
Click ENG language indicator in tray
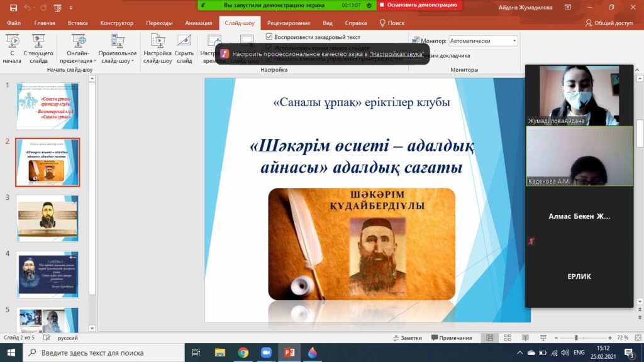[x=579, y=353]
